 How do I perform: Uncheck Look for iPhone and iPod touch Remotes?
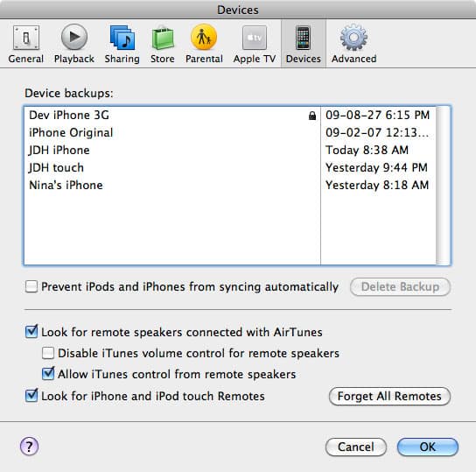click(31, 396)
